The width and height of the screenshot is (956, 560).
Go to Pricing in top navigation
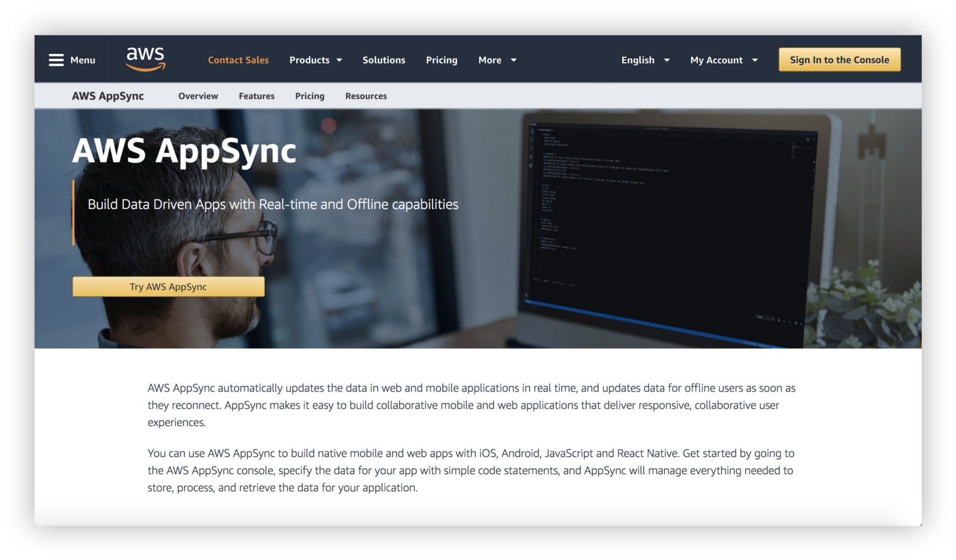442,60
